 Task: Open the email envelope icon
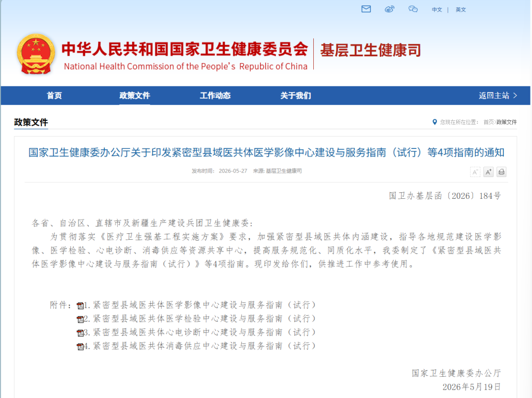pos(366,9)
